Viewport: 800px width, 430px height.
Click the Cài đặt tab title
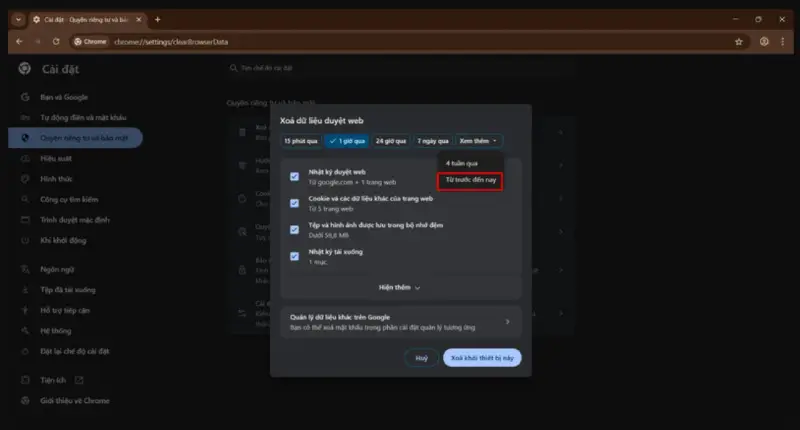[x=86, y=19]
